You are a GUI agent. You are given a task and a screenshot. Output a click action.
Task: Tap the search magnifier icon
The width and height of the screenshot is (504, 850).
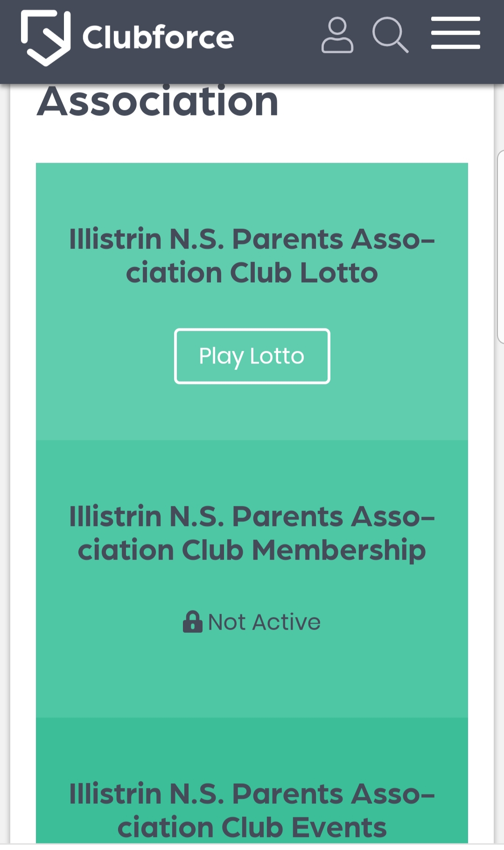pyautogui.click(x=390, y=35)
